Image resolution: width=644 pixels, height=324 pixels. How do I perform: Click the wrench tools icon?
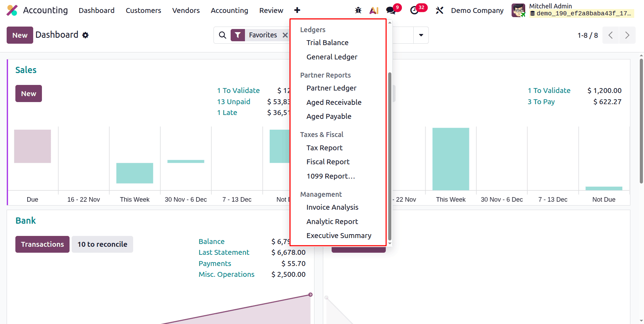(440, 10)
